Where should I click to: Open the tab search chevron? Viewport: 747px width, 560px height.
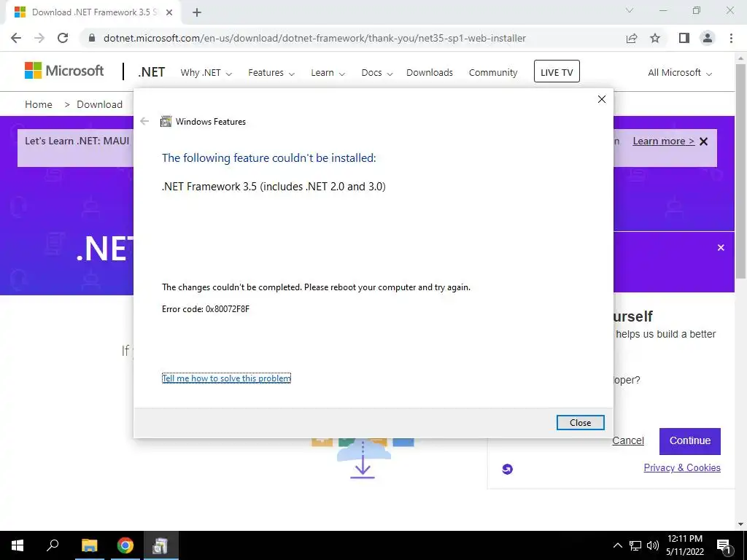click(x=630, y=10)
